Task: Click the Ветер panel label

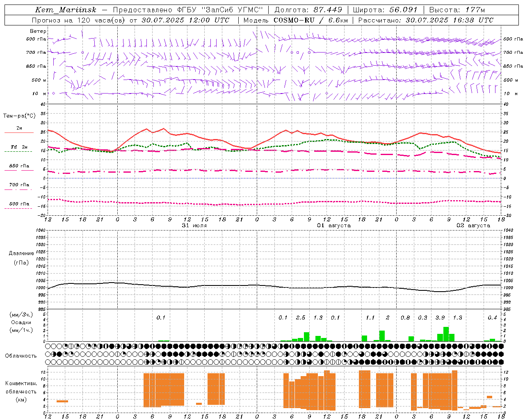Action: tap(38, 31)
